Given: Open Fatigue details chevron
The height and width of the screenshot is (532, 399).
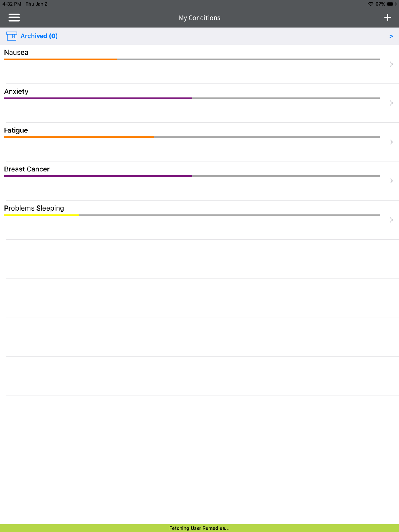Looking at the screenshot, I should point(391,142).
